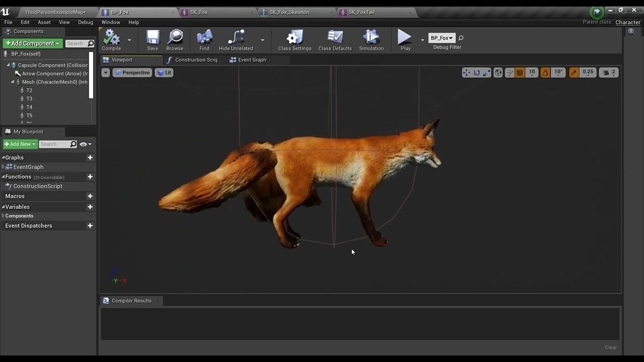Select rotate gizmo mode
Viewport: 644px width, 362px height.
pyautogui.click(x=476, y=72)
